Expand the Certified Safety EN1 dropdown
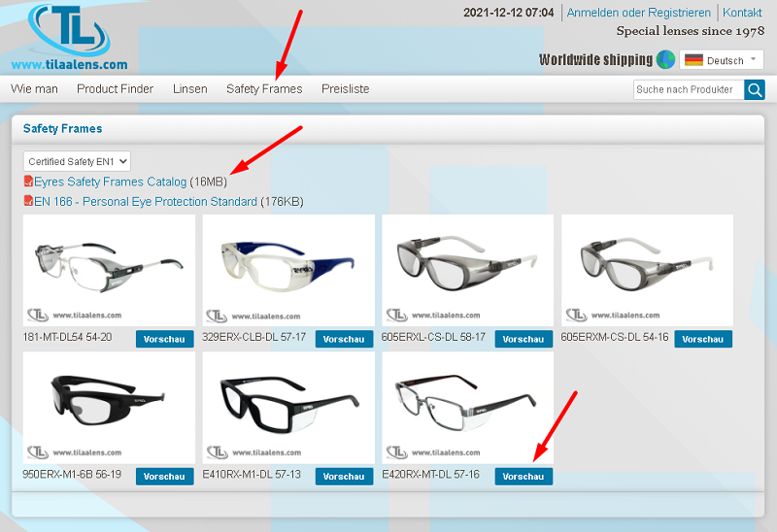This screenshot has height=532, width=777. [x=77, y=161]
